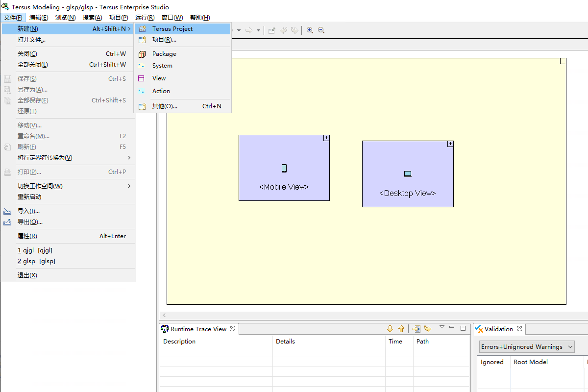Open 其他(O)... in the New submenu
Viewport: 588px width, 392px height.
pyautogui.click(x=182, y=106)
